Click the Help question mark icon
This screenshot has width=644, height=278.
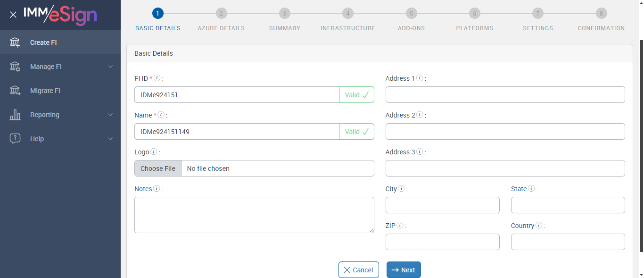(15, 139)
